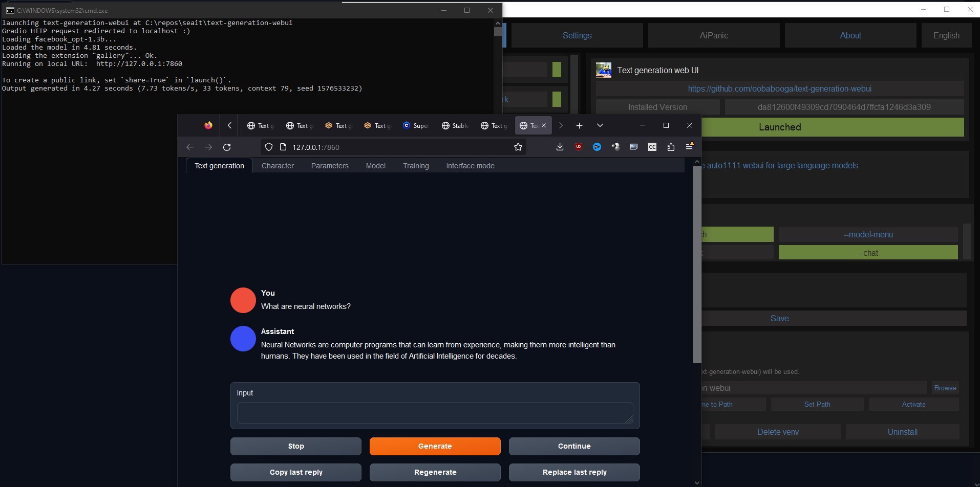Open the uBlock Origin extension icon

[579, 147]
